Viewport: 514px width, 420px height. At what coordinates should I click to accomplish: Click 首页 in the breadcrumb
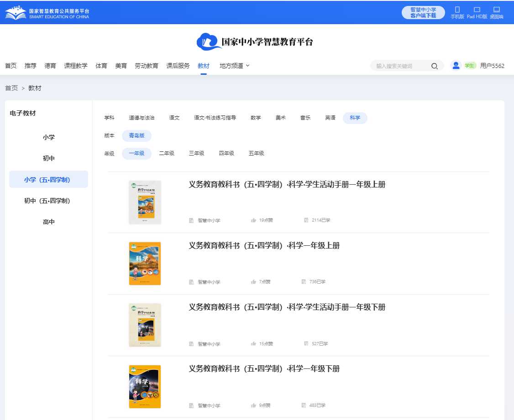point(11,88)
